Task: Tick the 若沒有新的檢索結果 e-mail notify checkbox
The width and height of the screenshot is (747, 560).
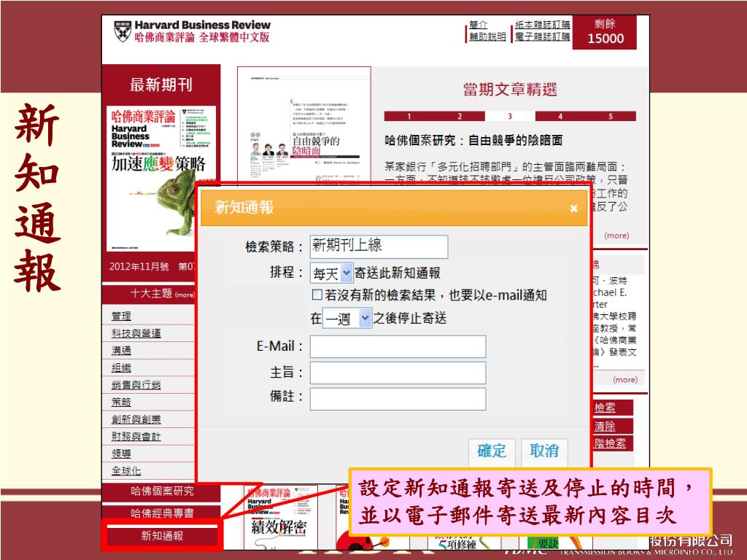Action: (x=317, y=295)
